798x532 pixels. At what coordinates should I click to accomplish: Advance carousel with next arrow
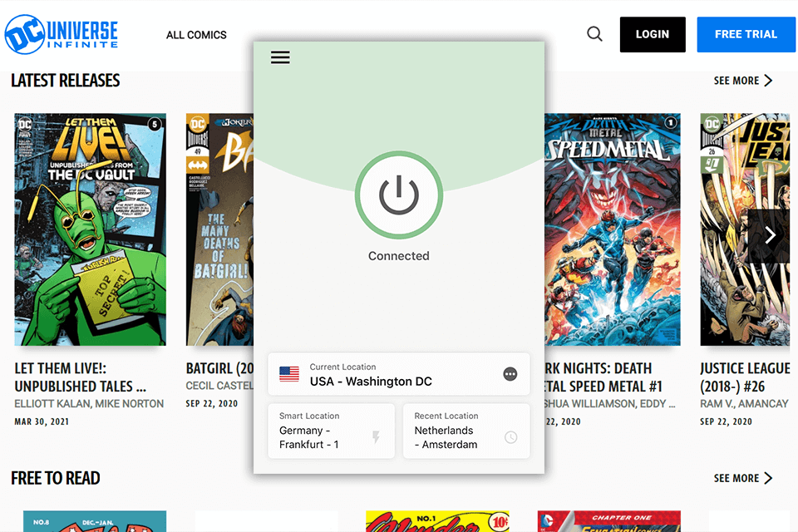pos(770,235)
